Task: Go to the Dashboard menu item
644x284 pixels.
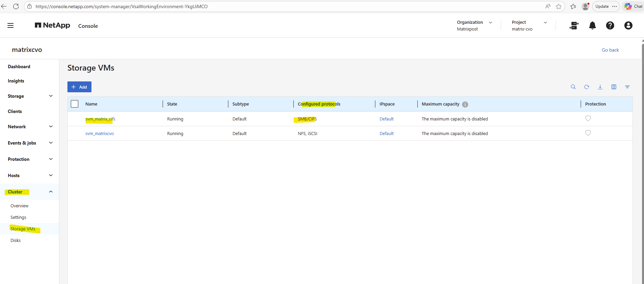Action: [19, 67]
